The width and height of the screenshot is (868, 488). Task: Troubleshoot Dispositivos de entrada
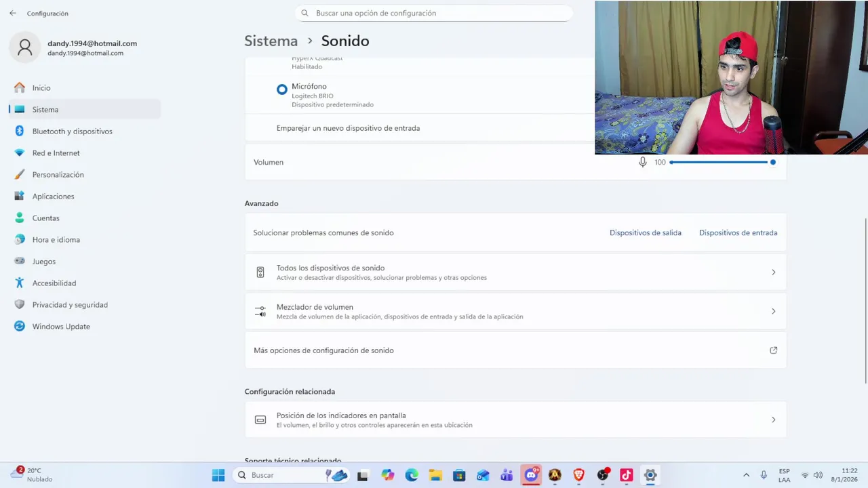pyautogui.click(x=738, y=233)
